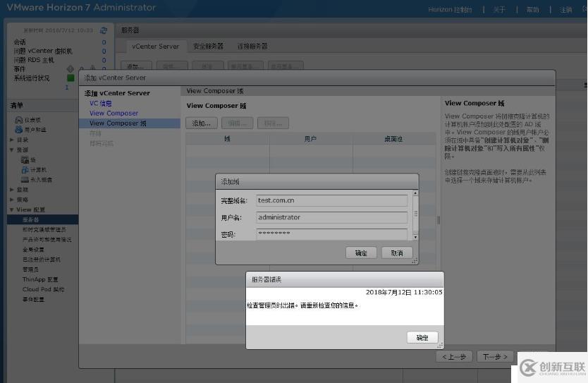The height and width of the screenshot is (383, 588).
Task: Click 问题 RDS 主机 status row
Action: point(60,60)
